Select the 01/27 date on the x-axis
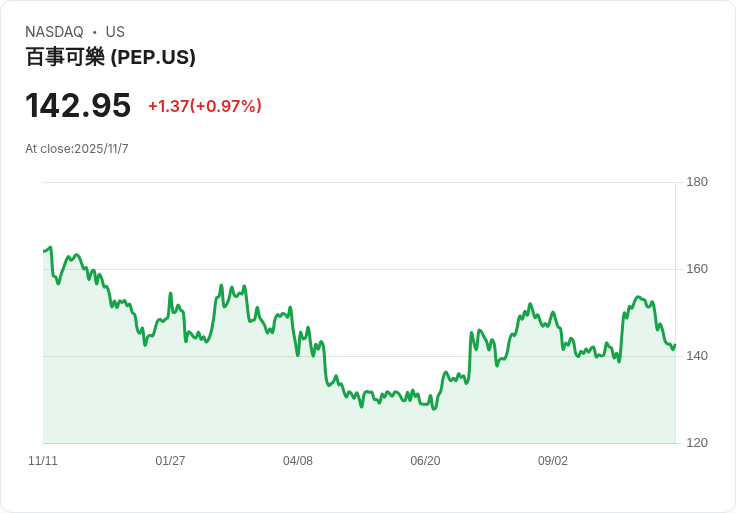Viewport: 736px width, 513px height. (x=170, y=461)
